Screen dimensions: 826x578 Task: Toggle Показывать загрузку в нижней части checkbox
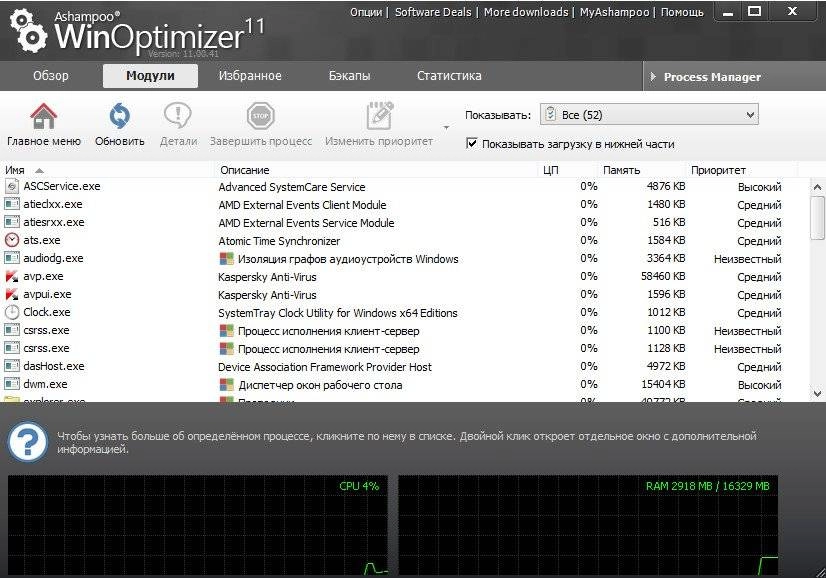coord(471,143)
